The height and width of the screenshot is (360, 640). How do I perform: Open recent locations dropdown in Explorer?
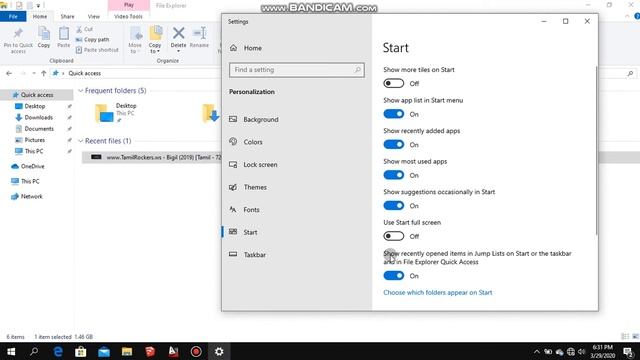tap(33, 73)
